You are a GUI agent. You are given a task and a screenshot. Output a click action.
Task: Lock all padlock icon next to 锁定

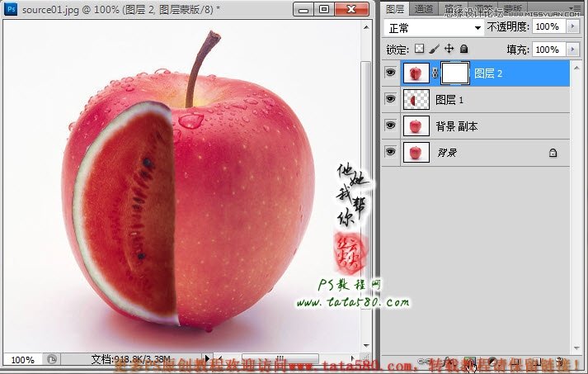[x=463, y=49]
